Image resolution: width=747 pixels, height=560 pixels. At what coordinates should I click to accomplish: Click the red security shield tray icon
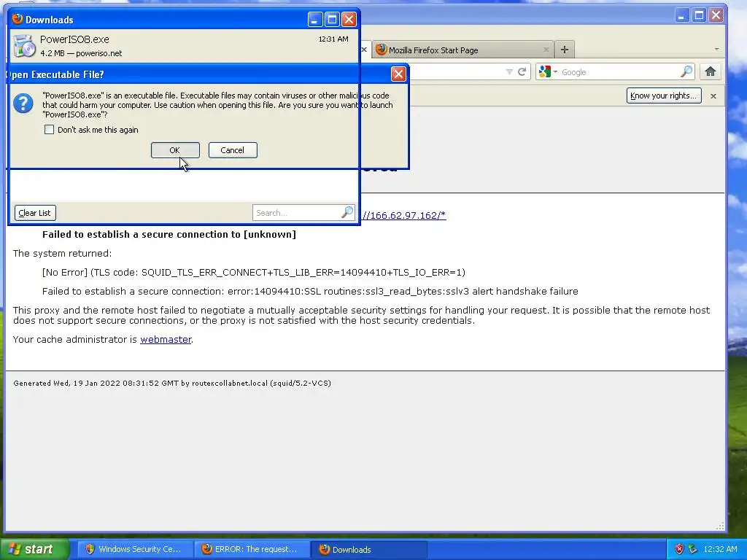[x=679, y=549]
